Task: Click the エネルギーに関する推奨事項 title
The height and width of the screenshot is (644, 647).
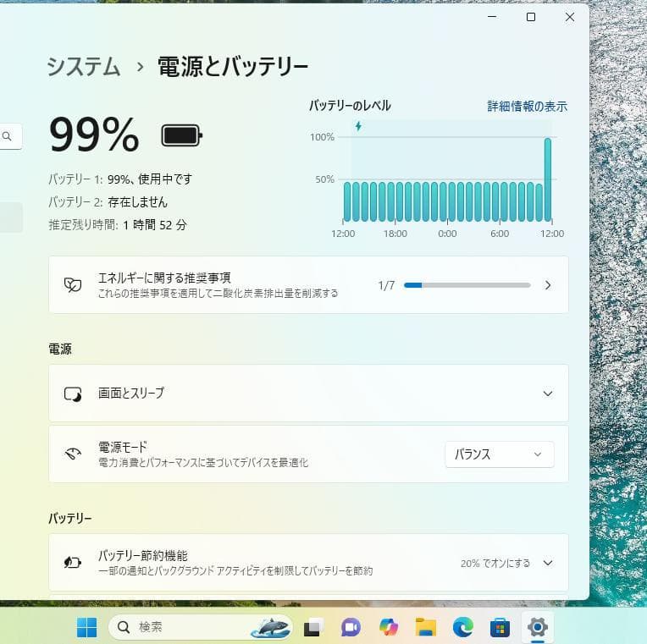Action: coord(164,278)
